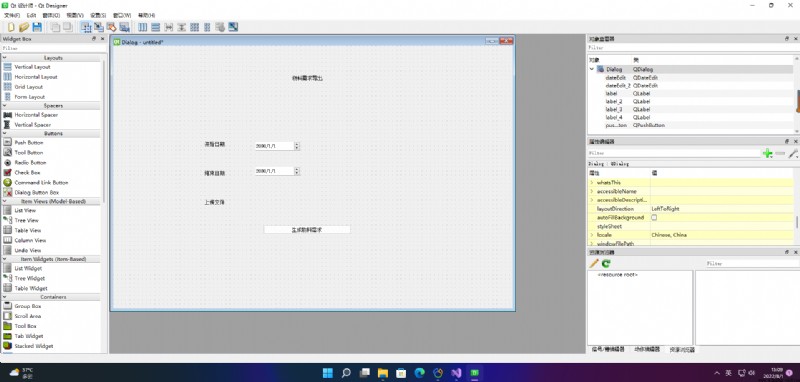Switch to action editor bottom tab
Viewport: 800px width, 382px height.
(647, 349)
